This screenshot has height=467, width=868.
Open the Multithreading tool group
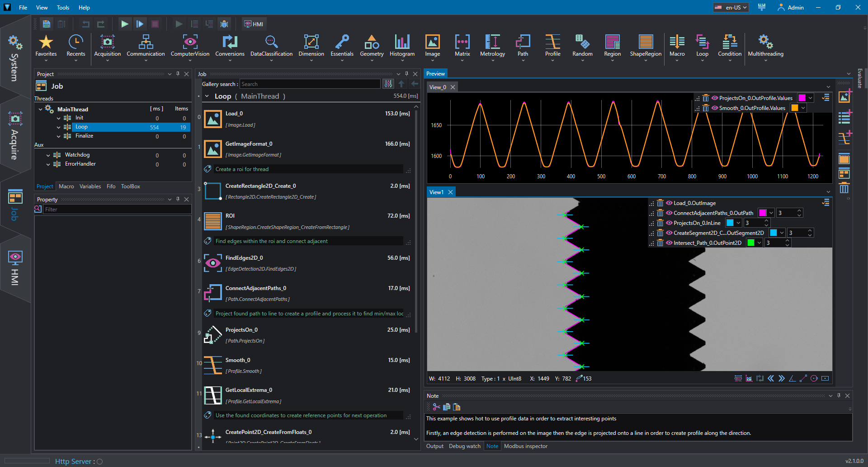765,46
